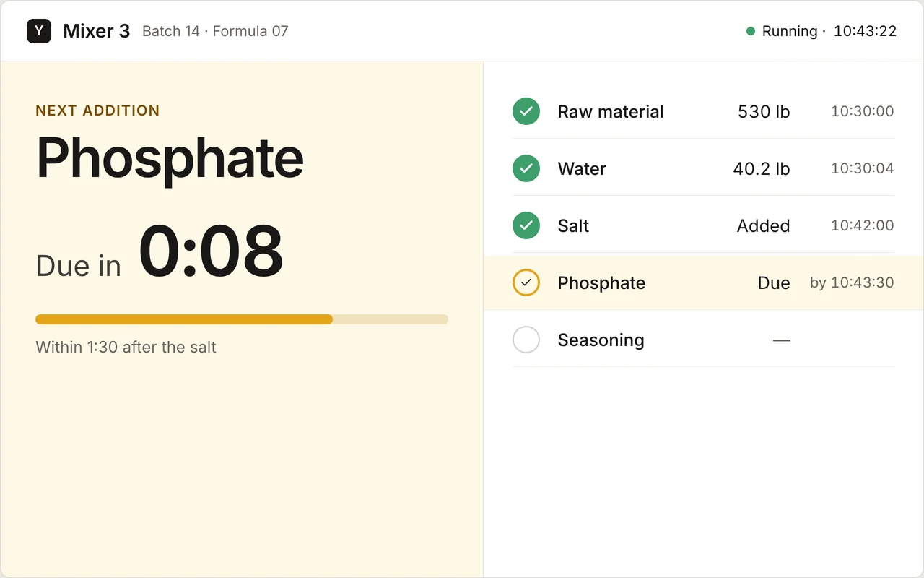
Task: Click the 'Due' status for Phosphate
Action: [774, 282]
